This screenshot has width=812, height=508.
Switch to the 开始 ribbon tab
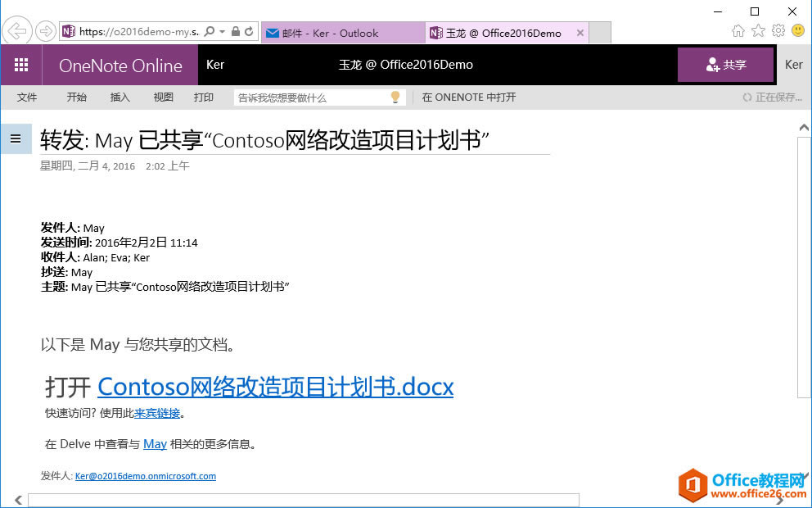75,97
